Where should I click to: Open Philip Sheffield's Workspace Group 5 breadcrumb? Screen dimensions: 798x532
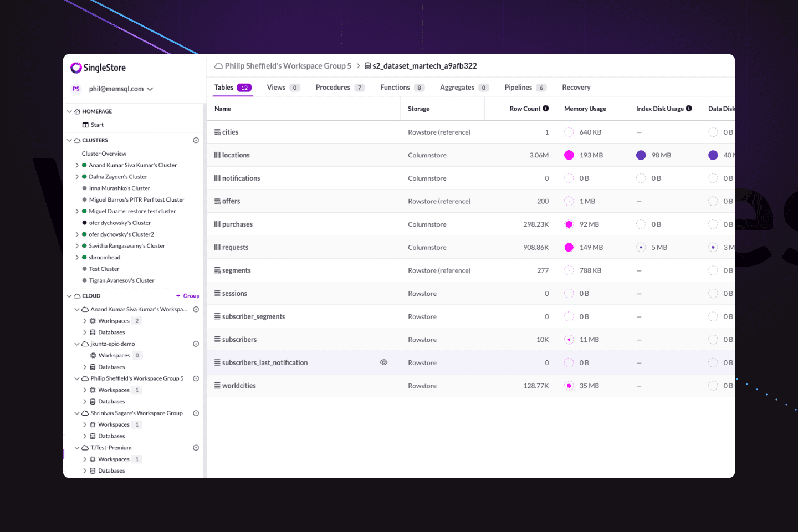click(x=288, y=66)
